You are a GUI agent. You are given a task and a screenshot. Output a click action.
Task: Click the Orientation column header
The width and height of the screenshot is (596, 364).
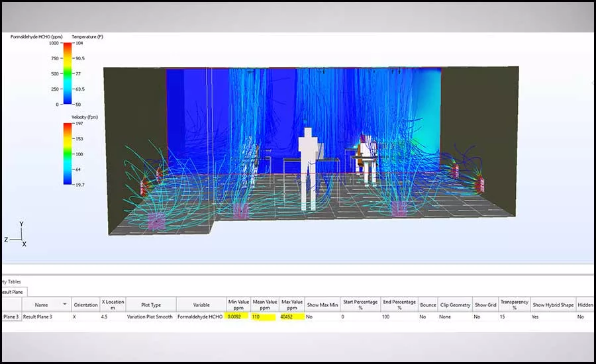click(x=85, y=304)
